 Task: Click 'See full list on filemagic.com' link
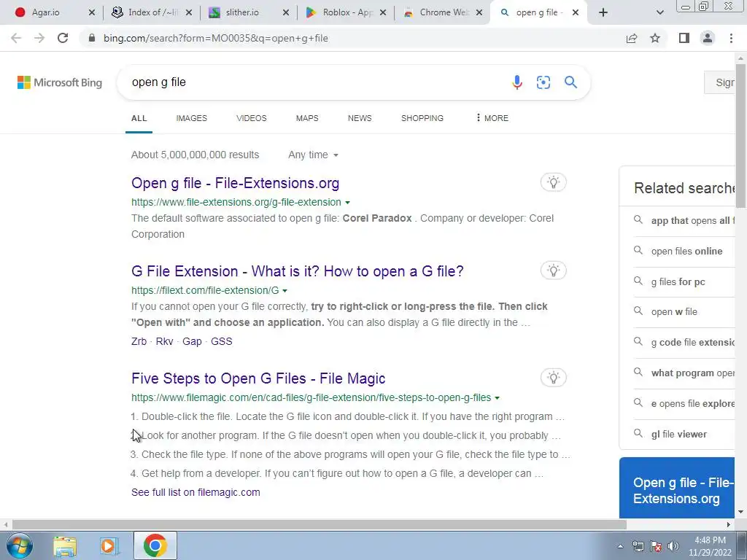coord(196,492)
